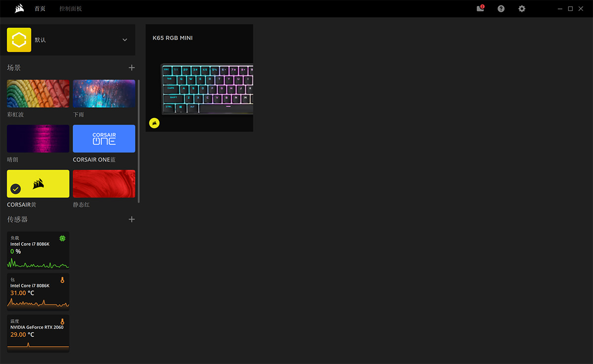This screenshot has height=364, width=593.
Task: Click the 29.00 °C GPU temperature value
Action: point(22,334)
